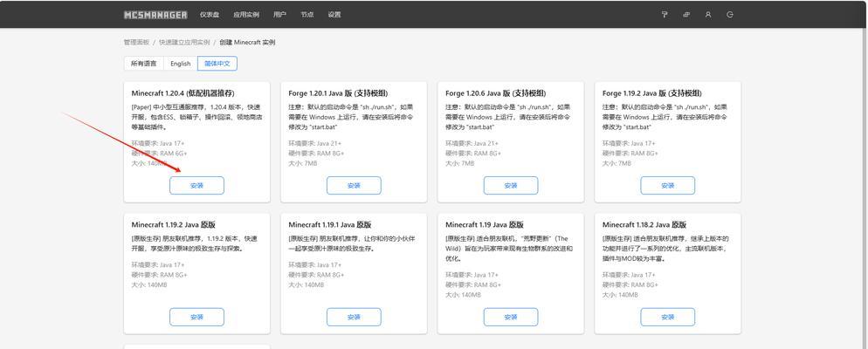
Task: Open the 设置 menu item
Action: (334, 15)
